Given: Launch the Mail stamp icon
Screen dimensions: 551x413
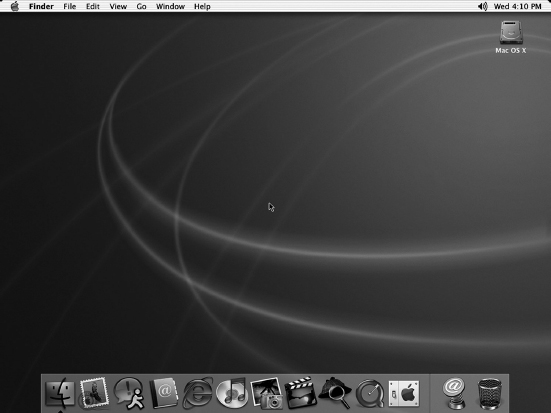Looking at the screenshot, I should [93, 393].
